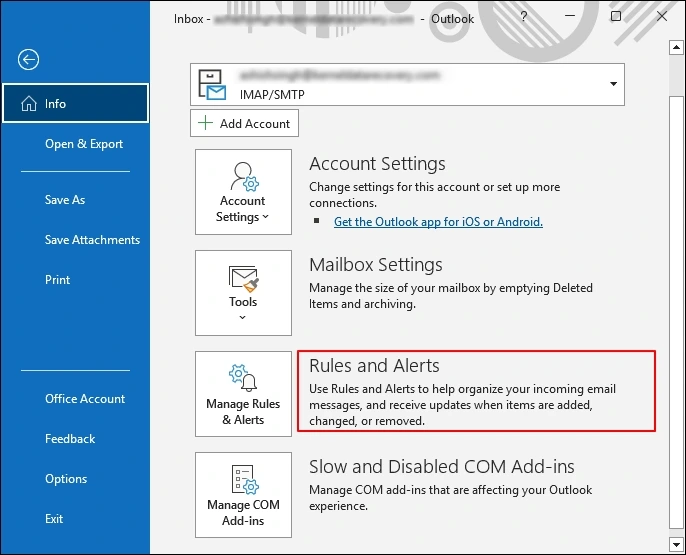Click the Mailbox Settings heading text
The image size is (686, 555).
click(x=375, y=265)
